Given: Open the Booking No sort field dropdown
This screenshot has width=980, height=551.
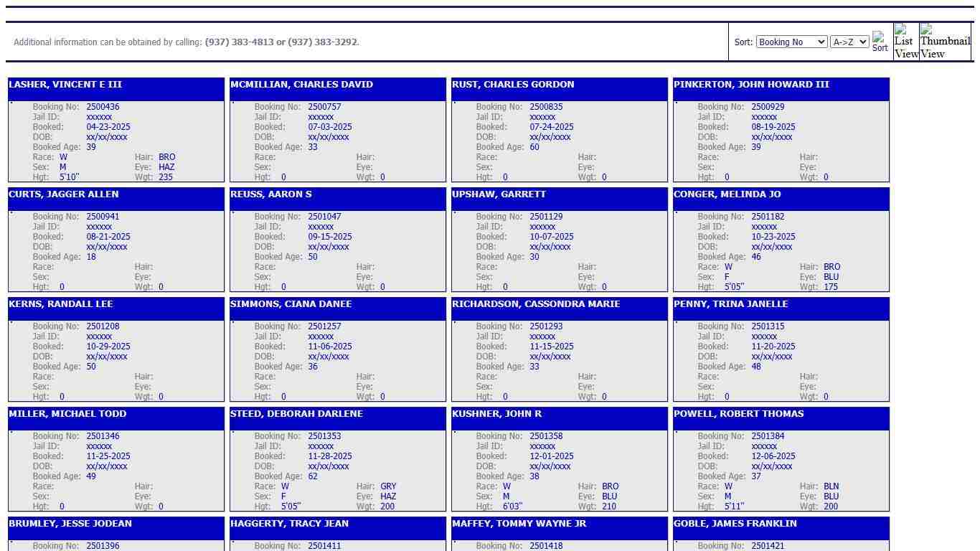Looking at the screenshot, I should (791, 42).
